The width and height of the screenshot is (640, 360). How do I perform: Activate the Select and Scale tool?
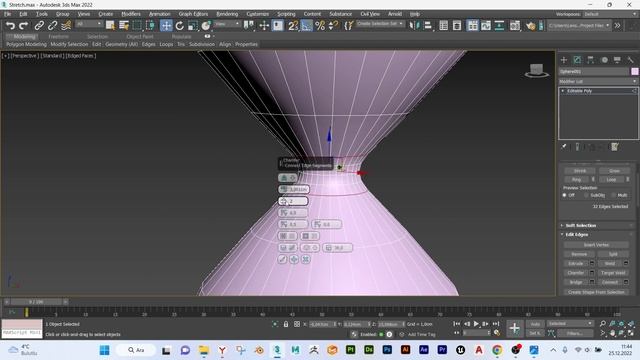coord(193,26)
